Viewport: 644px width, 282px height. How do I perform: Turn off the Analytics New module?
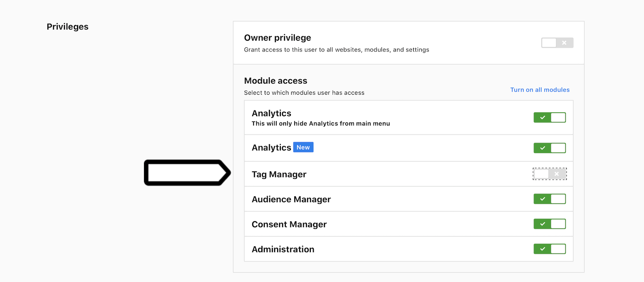click(x=550, y=147)
